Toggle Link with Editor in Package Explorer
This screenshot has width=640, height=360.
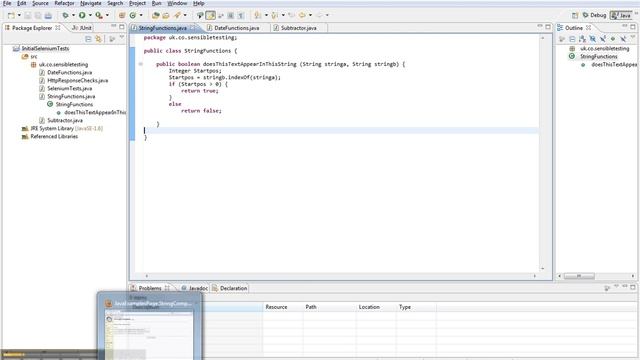tap(98, 39)
